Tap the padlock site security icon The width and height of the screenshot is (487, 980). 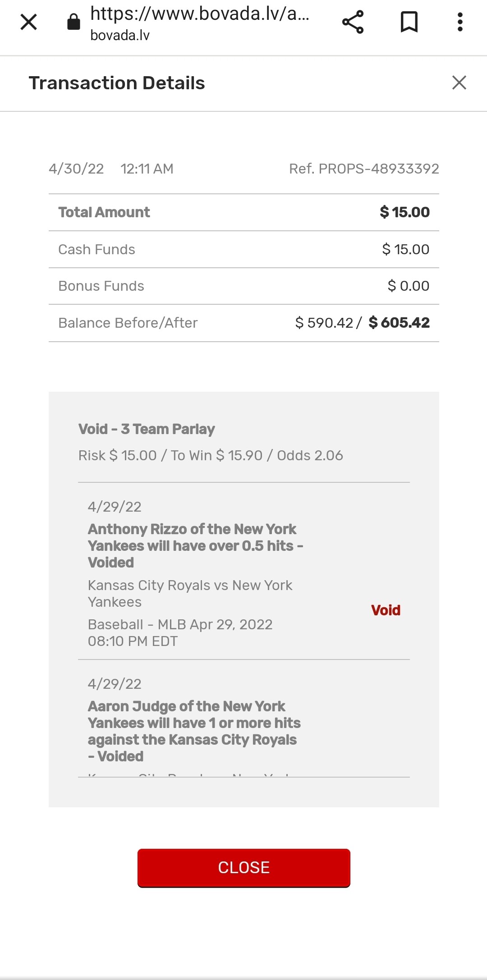[74, 22]
